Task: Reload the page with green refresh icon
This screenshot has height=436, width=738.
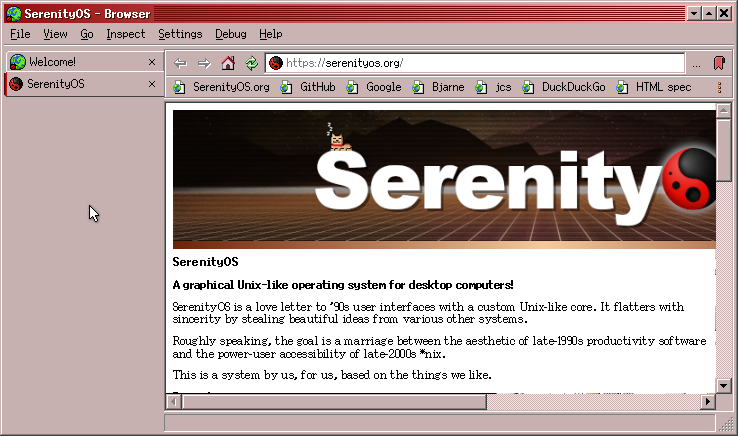Action: pyautogui.click(x=251, y=63)
